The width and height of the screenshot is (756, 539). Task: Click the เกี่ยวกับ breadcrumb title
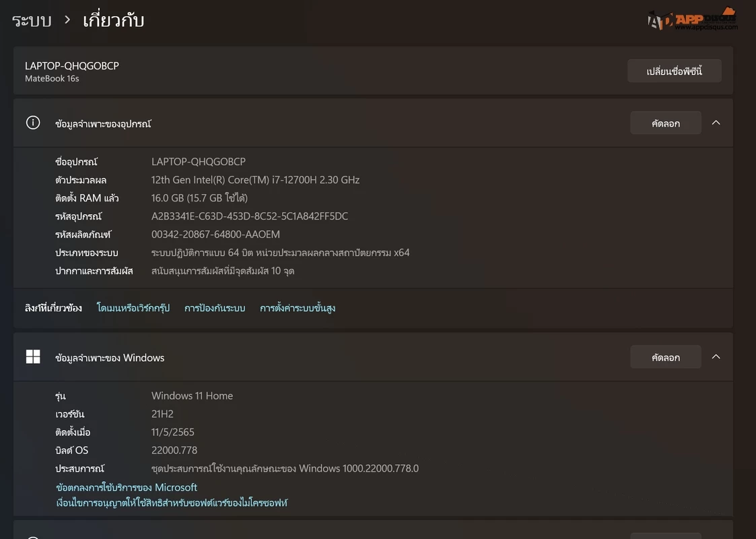point(113,20)
